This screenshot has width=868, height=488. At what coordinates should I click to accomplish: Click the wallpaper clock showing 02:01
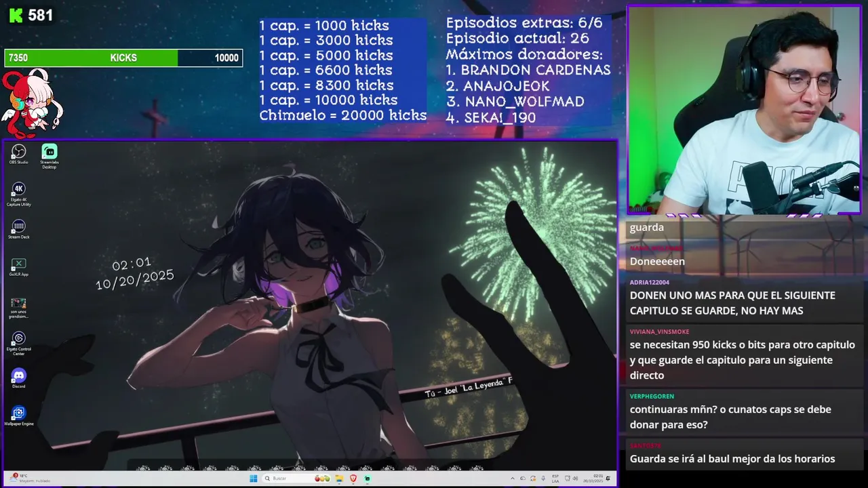pyautogui.click(x=132, y=264)
